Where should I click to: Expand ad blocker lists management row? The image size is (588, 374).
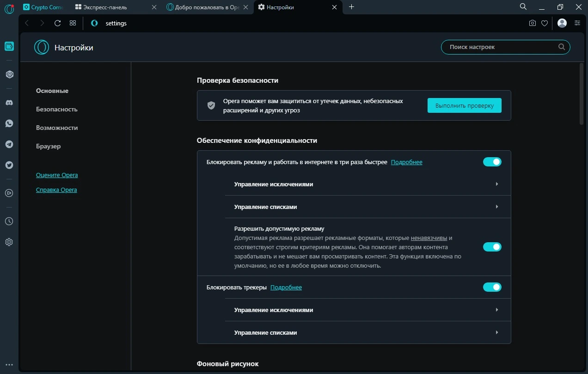click(368, 207)
